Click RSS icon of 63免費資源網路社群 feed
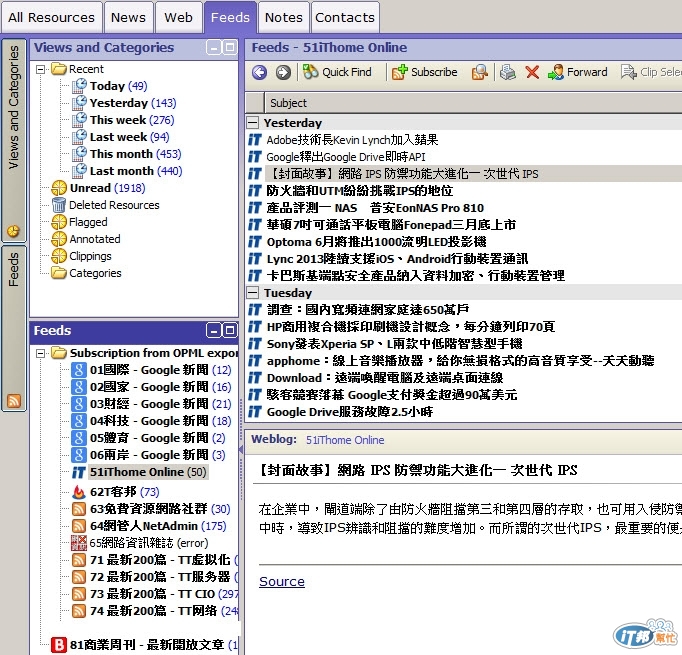Screen dimensions: 682x655 tap(79, 509)
